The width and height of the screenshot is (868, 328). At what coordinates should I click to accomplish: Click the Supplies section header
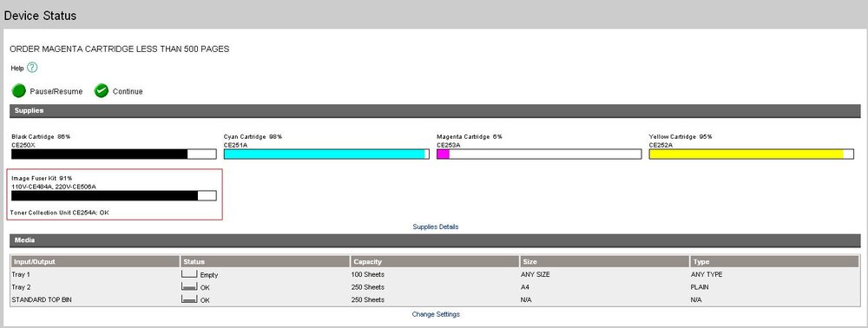[x=435, y=110]
